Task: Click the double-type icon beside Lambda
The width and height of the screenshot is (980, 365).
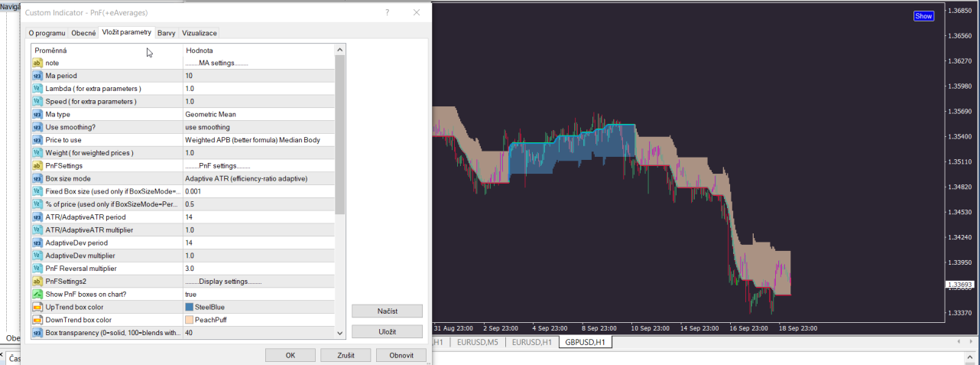Action: pos(37,89)
